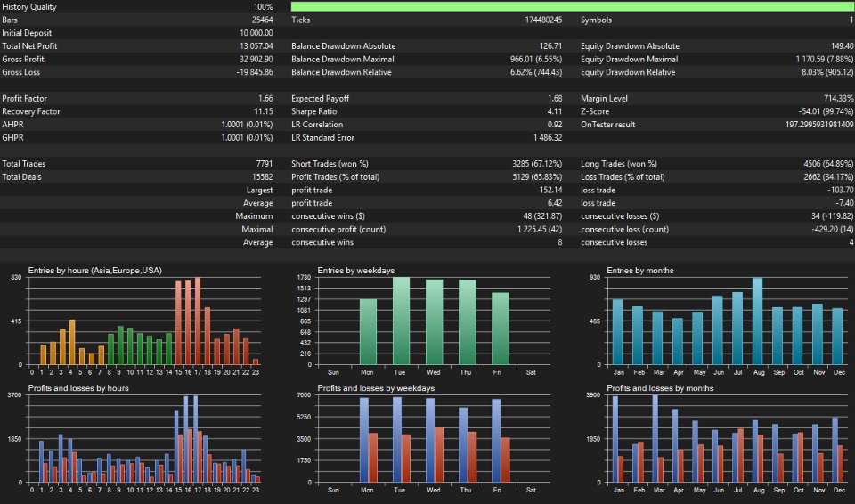The width and height of the screenshot is (855, 504).
Task: Select consecutive losses value 34 (-119.82)
Action: click(x=833, y=216)
